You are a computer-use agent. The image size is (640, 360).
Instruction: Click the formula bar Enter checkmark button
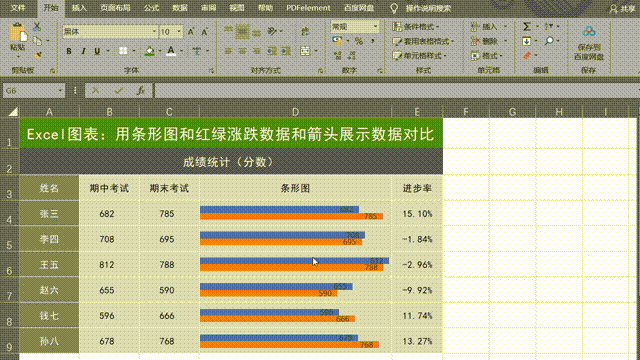click(118, 91)
